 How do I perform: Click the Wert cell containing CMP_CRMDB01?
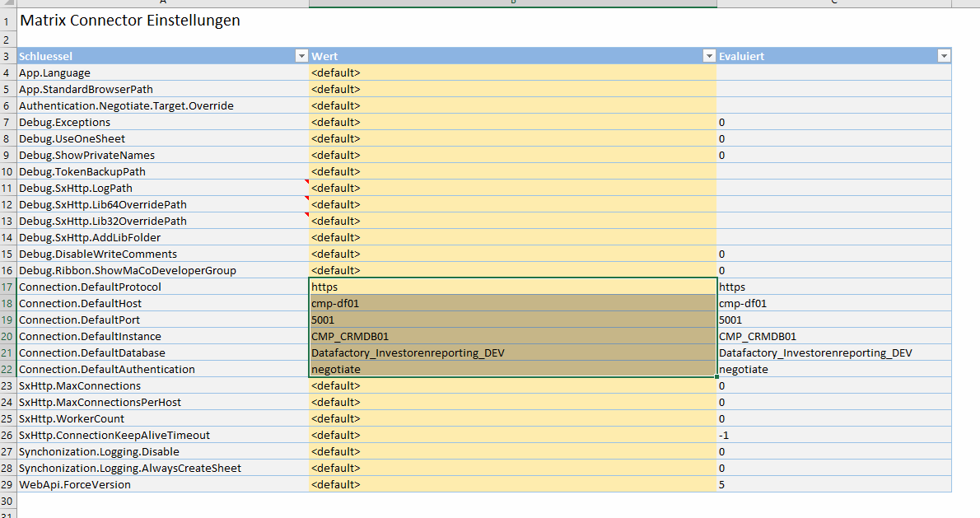[x=512, y=337]
